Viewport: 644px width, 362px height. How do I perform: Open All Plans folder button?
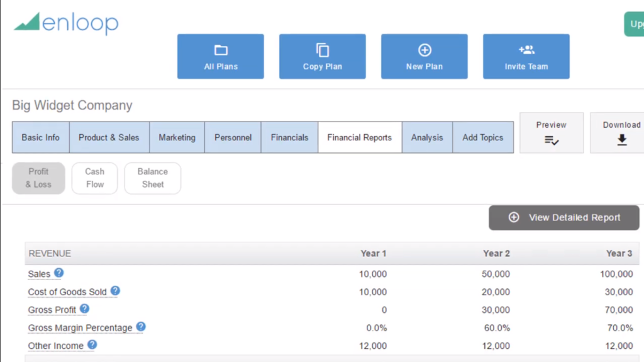tap(221, 57)
